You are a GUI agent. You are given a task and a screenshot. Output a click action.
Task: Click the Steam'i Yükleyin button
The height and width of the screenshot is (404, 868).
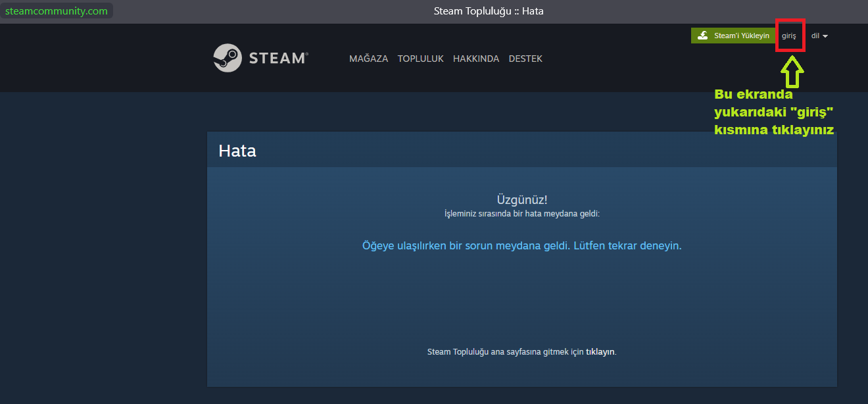(x=733, y=36)
